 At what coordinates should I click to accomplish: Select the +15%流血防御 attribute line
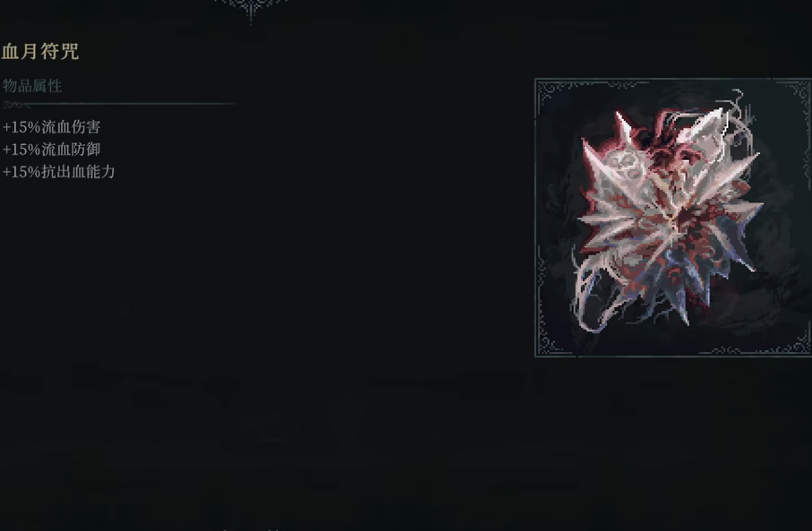(51, 150)
